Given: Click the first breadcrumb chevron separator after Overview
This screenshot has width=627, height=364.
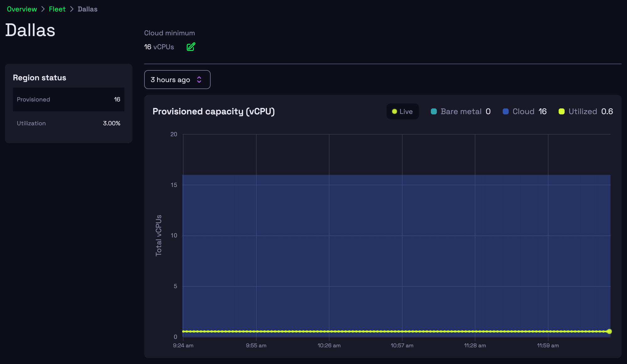Looking at the screenshot, I should tap(43, 9).
